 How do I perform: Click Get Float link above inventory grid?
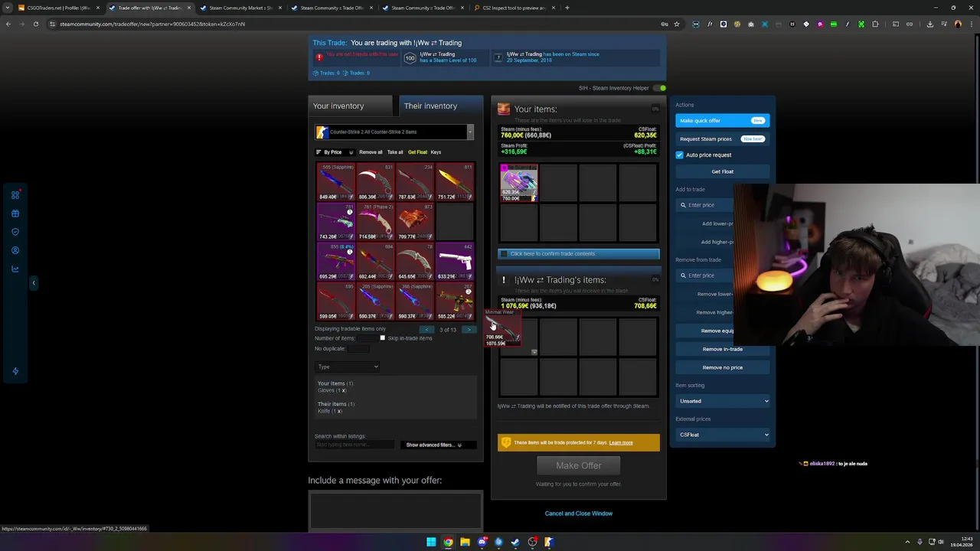[417, 152]
